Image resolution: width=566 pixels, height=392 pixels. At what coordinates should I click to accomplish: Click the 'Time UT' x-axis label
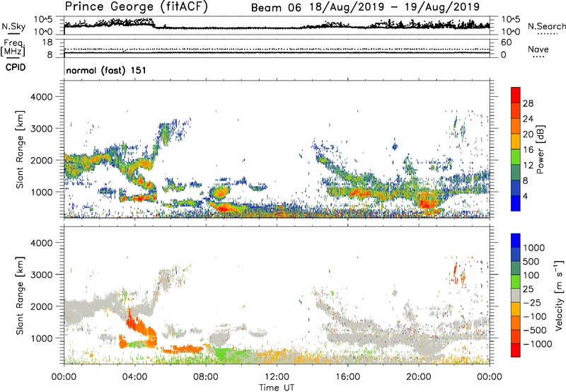coord(277,388)
